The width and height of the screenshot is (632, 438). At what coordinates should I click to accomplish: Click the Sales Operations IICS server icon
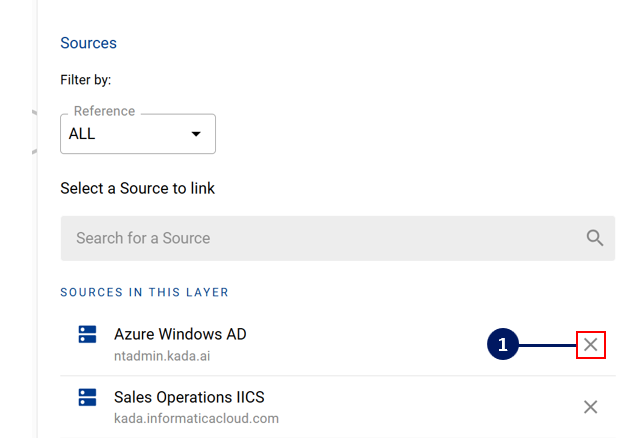pyautogui.click(x=87, y=398)
